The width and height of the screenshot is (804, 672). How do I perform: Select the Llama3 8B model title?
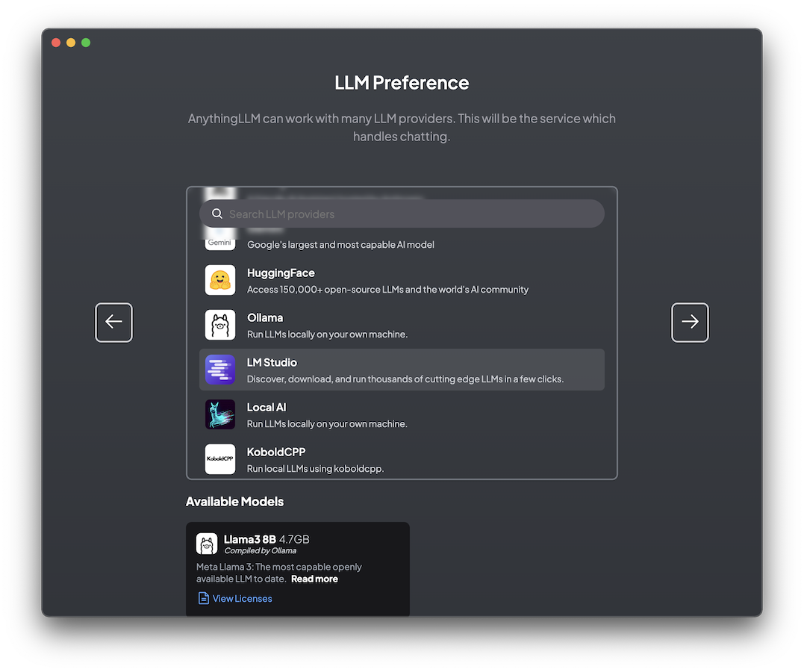click(x=250, y=539)
